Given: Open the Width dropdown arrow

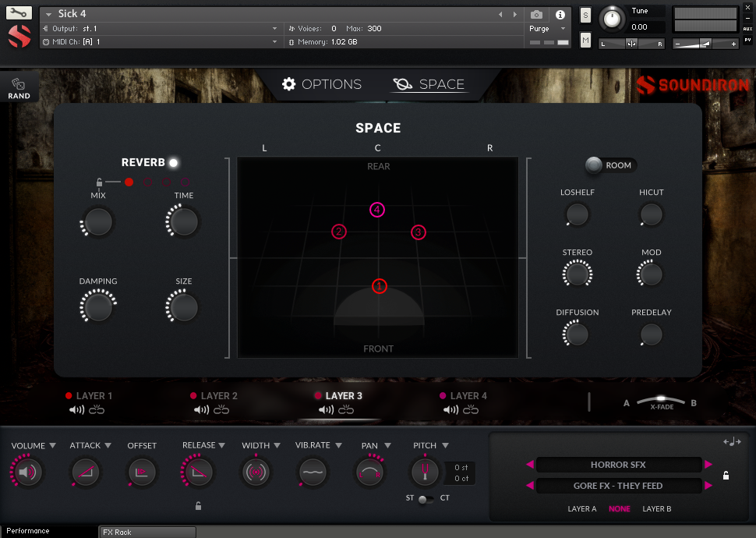Looking at the screenshot, I should point(277,445).
